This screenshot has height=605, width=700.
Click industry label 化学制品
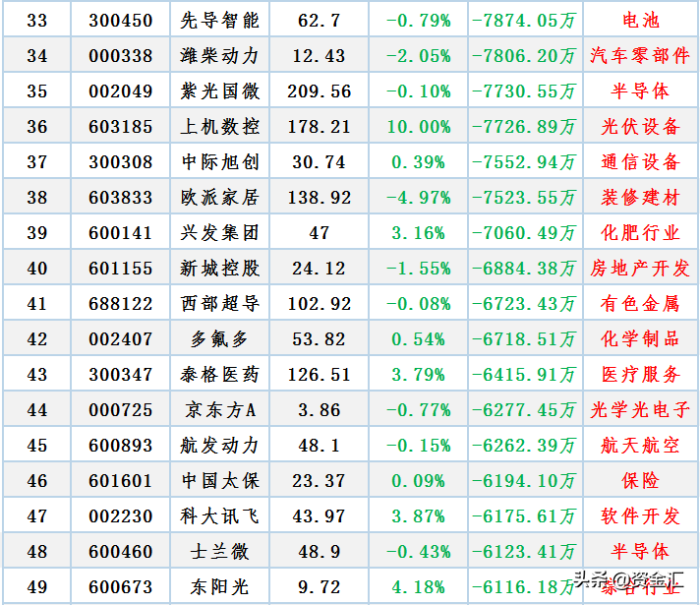[x=641, y=339]
